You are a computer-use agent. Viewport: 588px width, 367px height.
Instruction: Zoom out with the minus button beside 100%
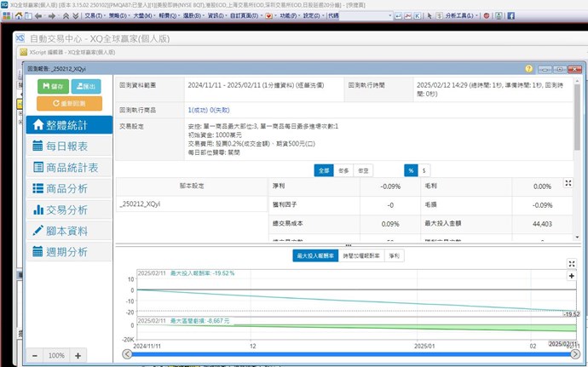pos(35,355)
